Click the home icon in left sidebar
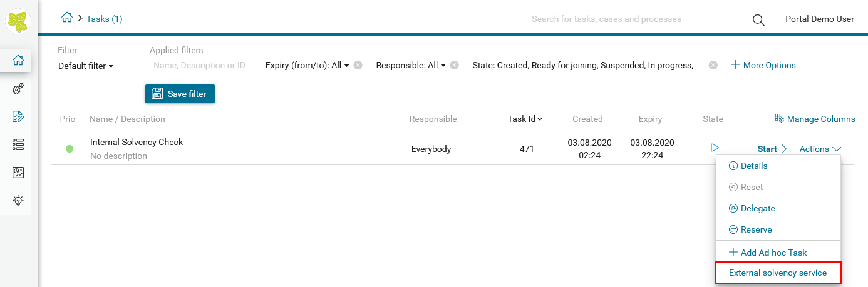This screenshot has height=287, width=868. 18,61
